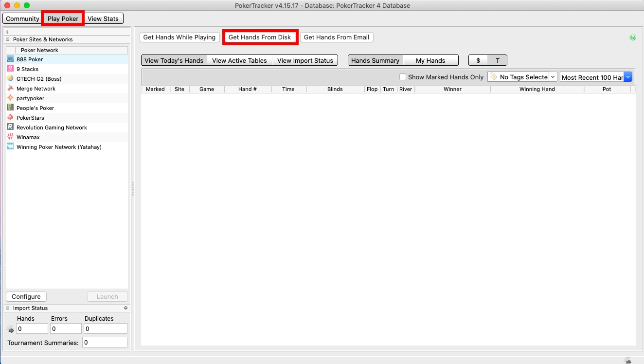Switch to the View Stats tab
The height and width of the screenshot is (364, 644).
pos(103,18)
